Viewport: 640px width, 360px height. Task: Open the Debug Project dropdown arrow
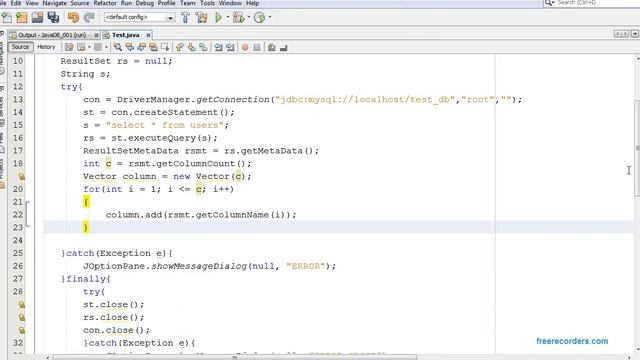point(249,18)
